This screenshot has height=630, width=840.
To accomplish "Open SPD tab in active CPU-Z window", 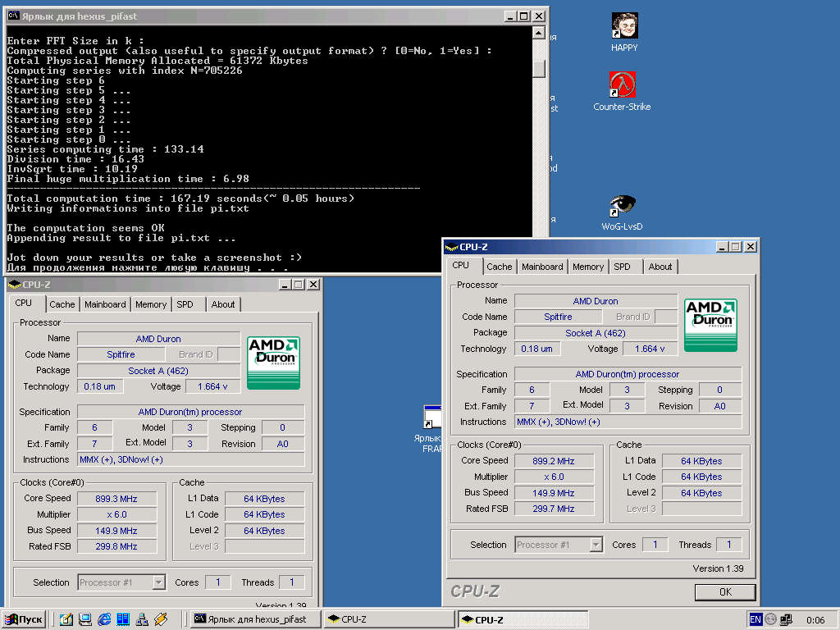I will point(622,267).
